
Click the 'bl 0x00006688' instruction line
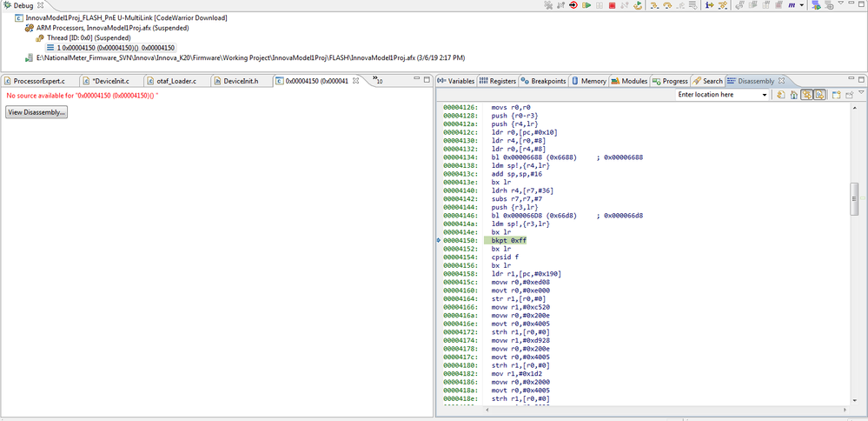pyautogui.click(x=567, y=157)
